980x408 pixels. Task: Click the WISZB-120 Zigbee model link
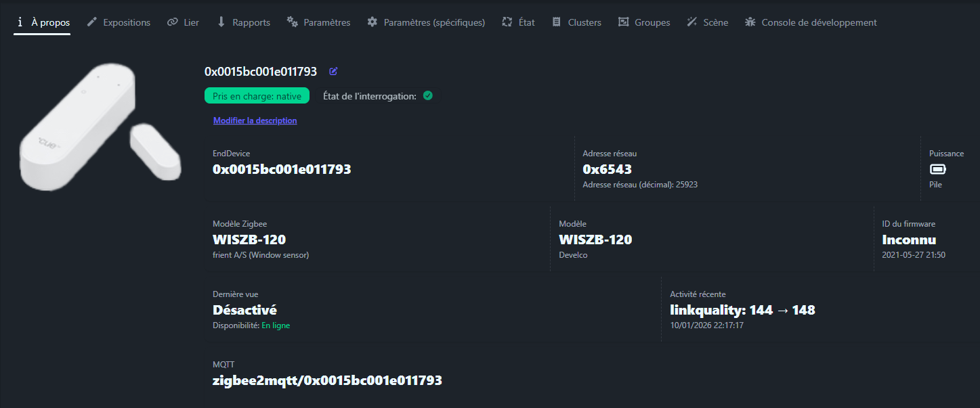(x=249, y=240)
